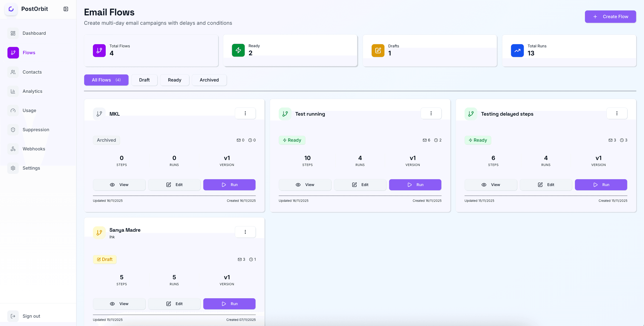The height and width of the screenshot is (326, 644).
Task: Run the Test running flow
Action: (415, 185)
